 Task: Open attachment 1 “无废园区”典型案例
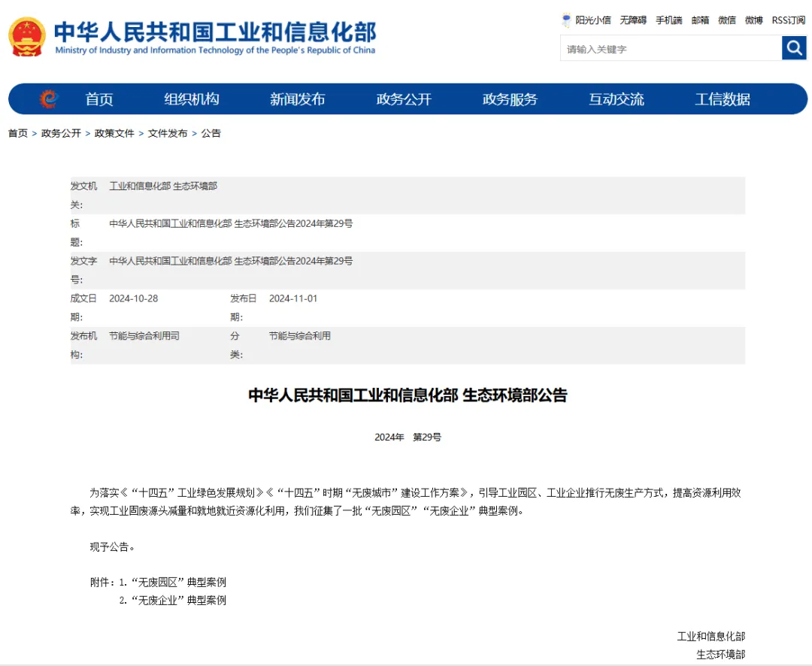tap(177, 582)
